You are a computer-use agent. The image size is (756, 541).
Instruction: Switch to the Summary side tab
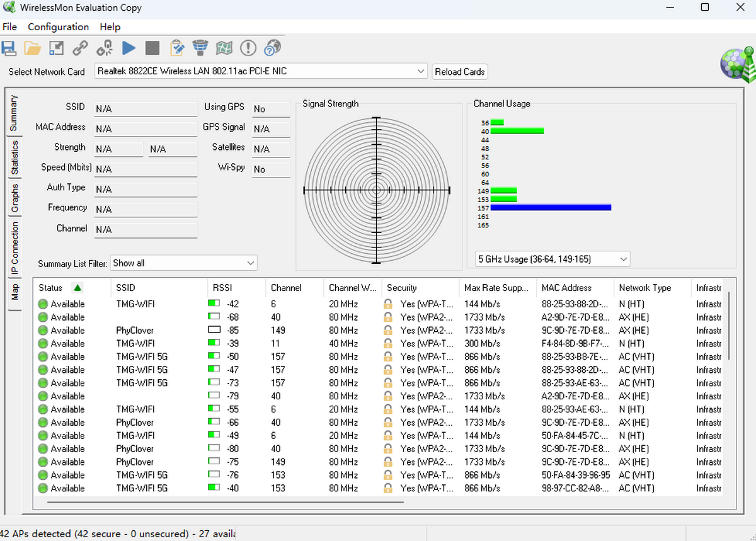[x=14, y=113]
